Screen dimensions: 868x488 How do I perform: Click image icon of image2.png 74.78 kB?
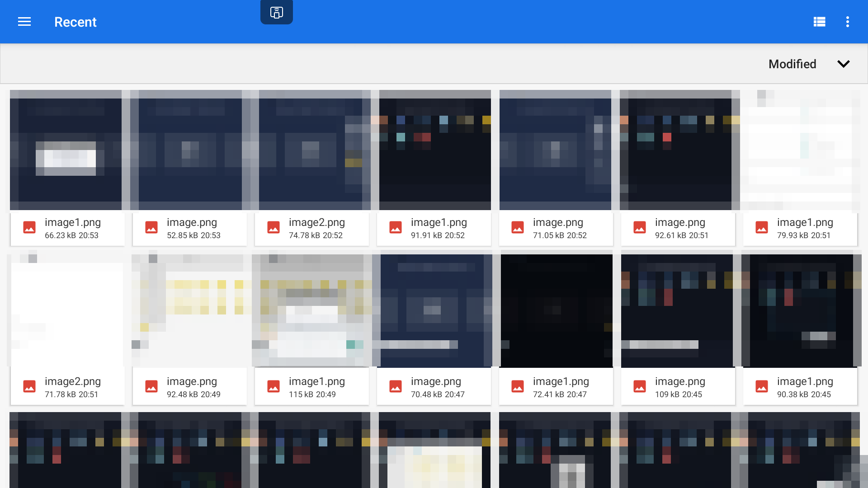274,227
